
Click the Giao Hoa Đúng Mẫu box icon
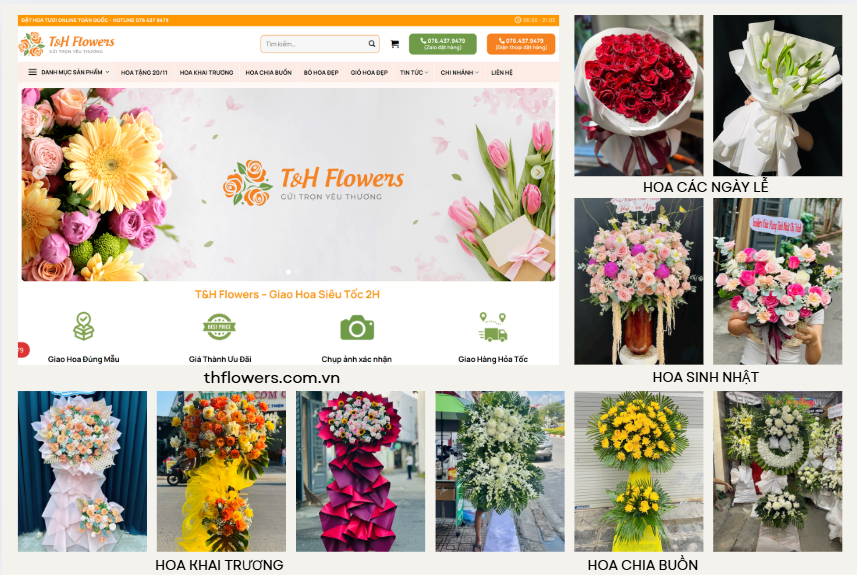click(84, 326)
